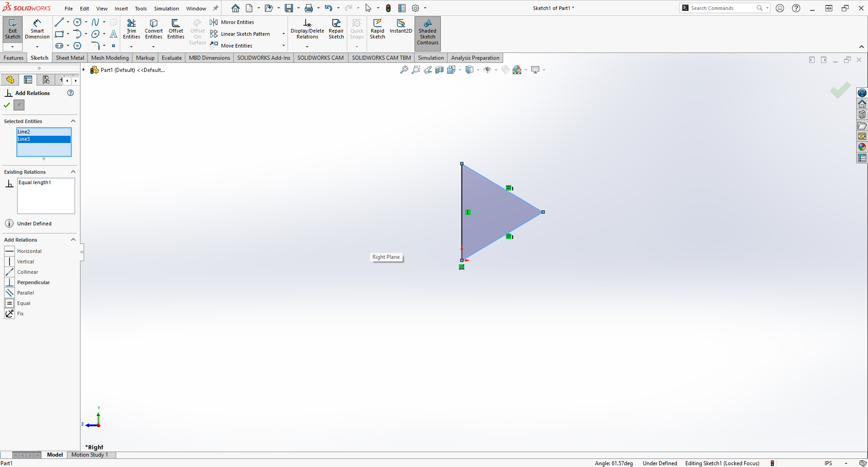Click Mirror Entities

pyautogui.click(x=232, y=22)
